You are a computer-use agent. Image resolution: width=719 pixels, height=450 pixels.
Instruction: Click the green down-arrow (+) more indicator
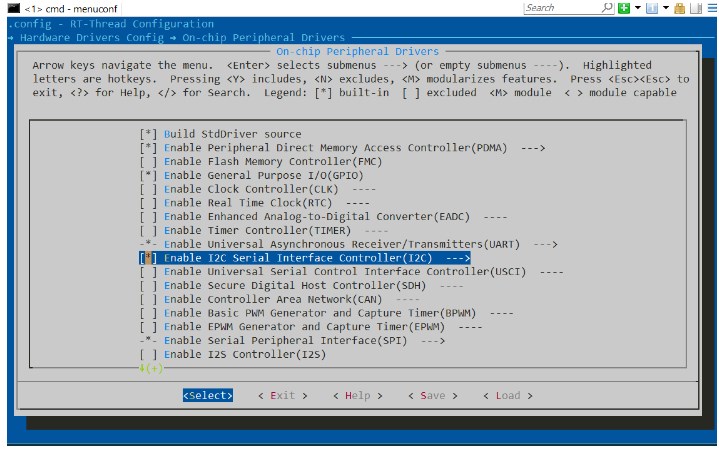pyautogui.click(x=151, y=368)
